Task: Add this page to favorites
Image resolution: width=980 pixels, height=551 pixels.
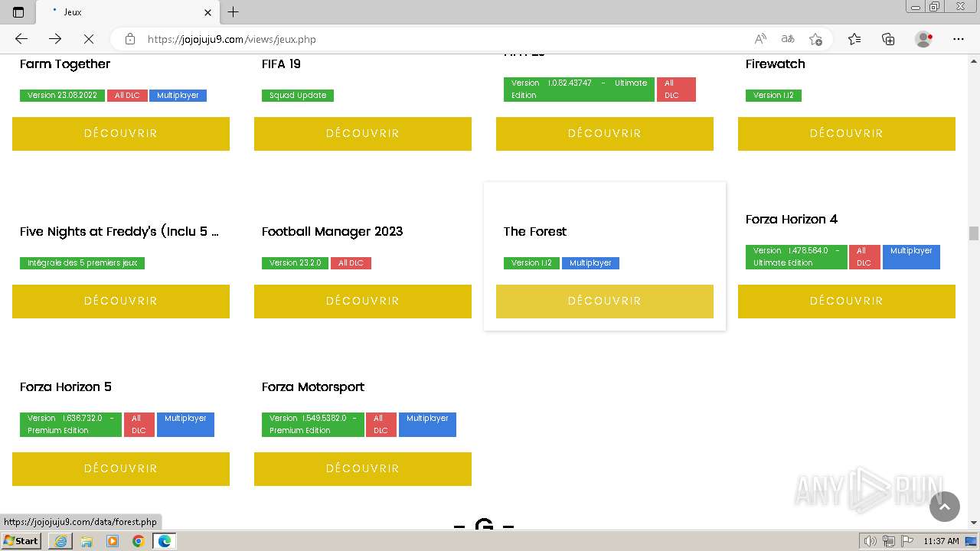Action: (x=815, y=39)
